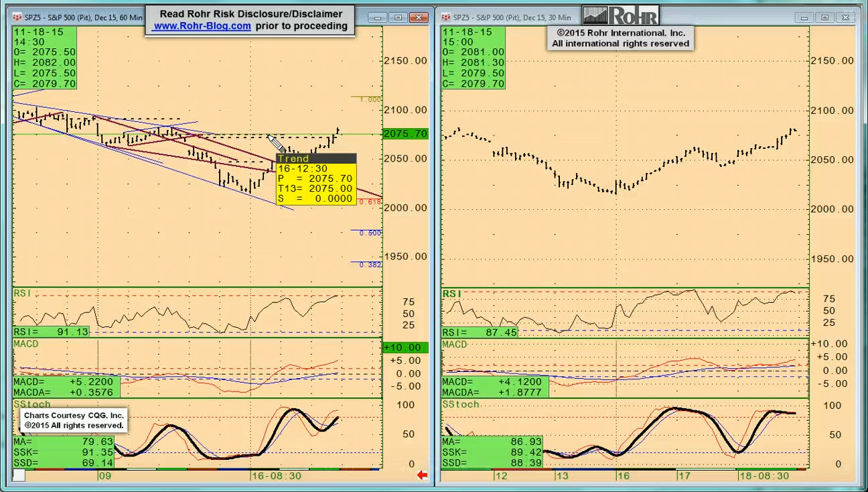This screenshot has width=868, height=492.
Task: Click the 0.618 Fibonacci level label
Action: tap(370, 202)
